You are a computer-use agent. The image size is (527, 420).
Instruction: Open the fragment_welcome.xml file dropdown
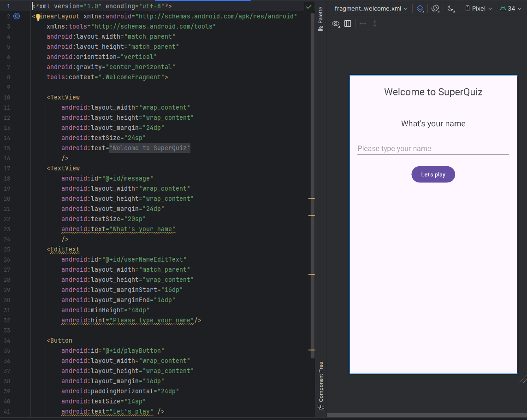(x=371, y=8)
